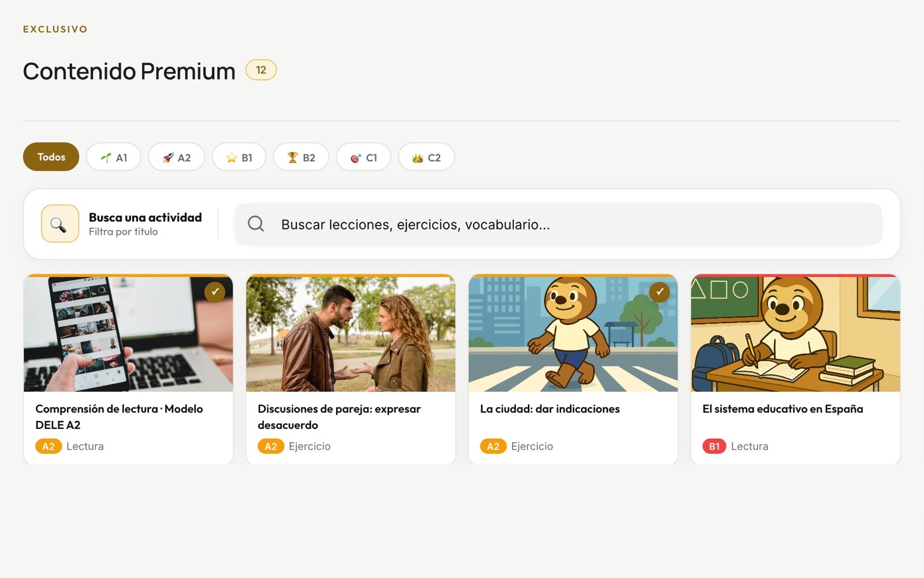Focus the Buscar lecciones search field

tap(558, 224)
